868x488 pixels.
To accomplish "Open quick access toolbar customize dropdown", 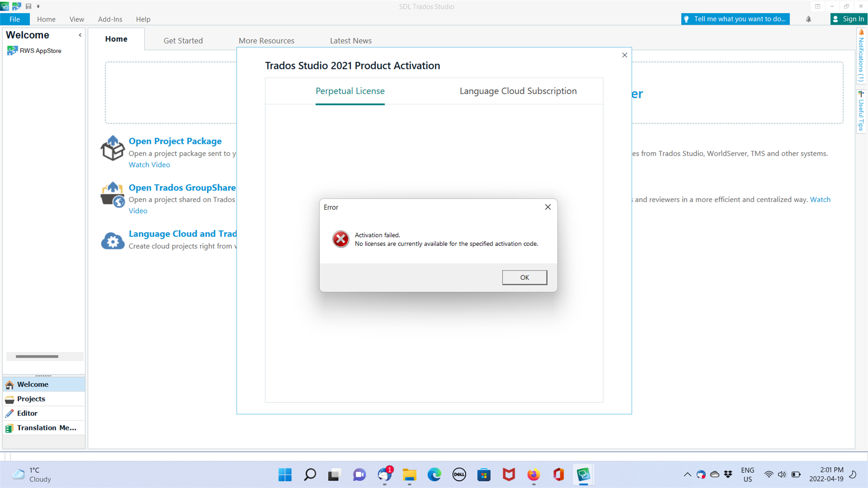I will coord(38,6).
